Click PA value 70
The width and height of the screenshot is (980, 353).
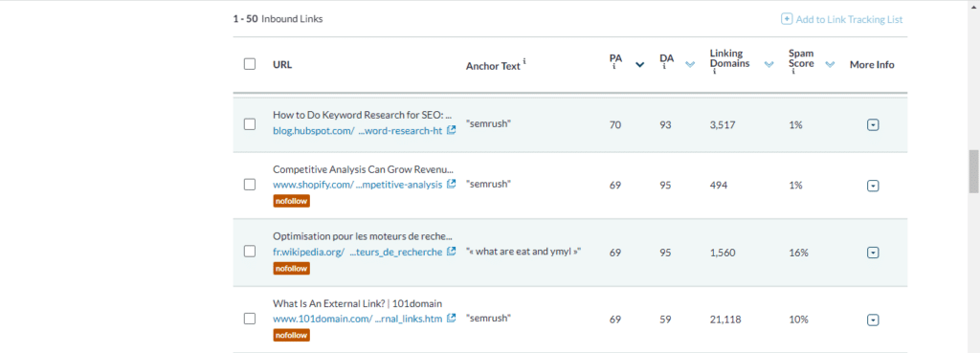tap(615, 125)
